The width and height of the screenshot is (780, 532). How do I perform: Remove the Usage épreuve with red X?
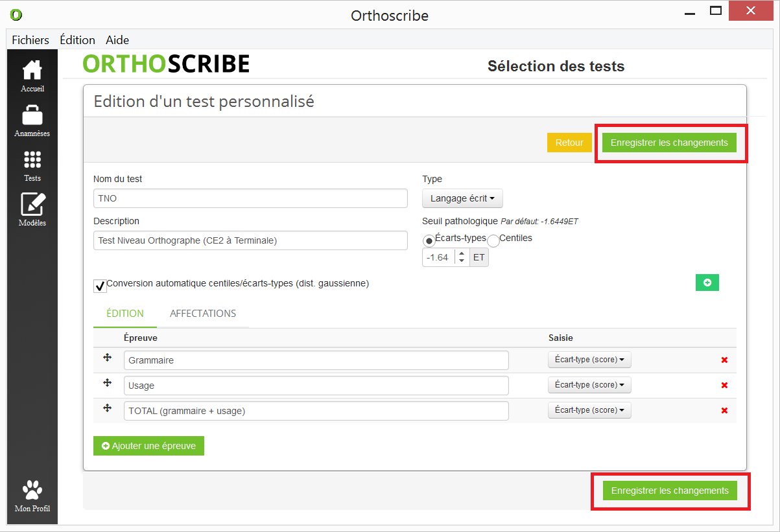724,386
